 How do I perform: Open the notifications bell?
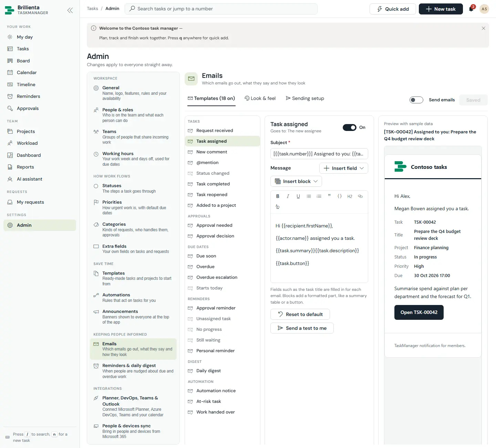(x=471, y=9)
